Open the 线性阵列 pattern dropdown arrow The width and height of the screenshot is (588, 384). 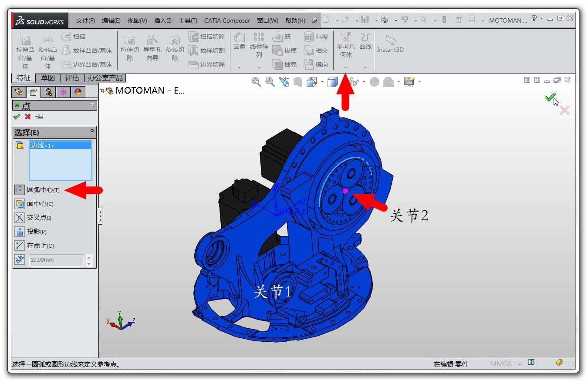pyautogui.click(x=259, y=67)
